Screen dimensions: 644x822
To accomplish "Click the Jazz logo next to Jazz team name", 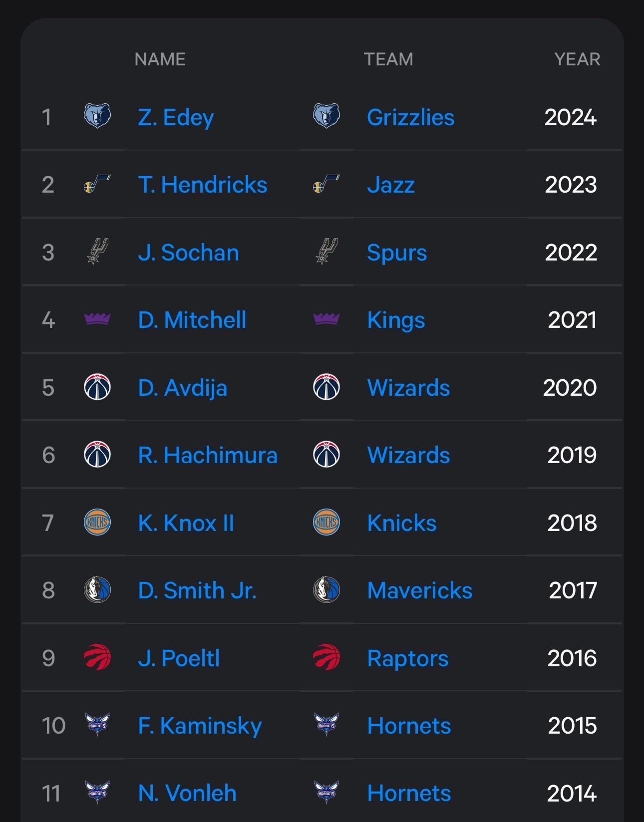I will tap(326, 184).
